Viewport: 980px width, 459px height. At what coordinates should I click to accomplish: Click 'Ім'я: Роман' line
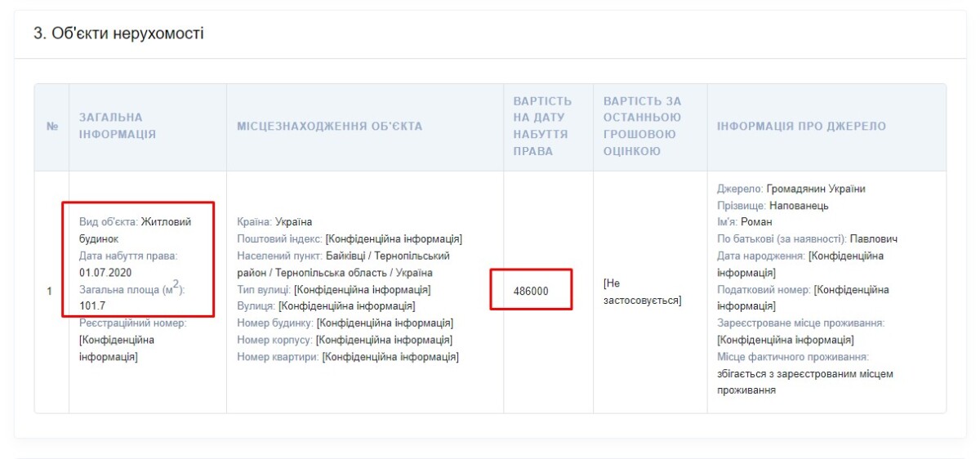click(x=745, y=222)
